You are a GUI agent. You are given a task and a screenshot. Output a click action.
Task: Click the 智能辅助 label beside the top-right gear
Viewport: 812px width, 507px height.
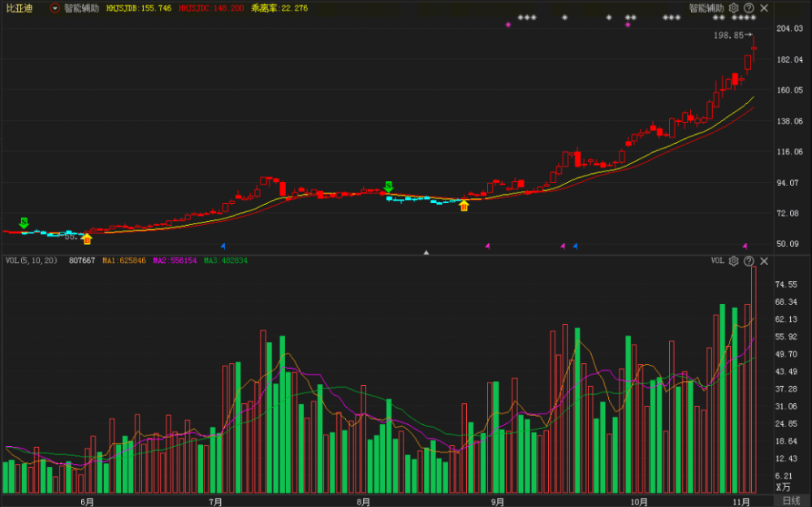(x=706, y=8)
